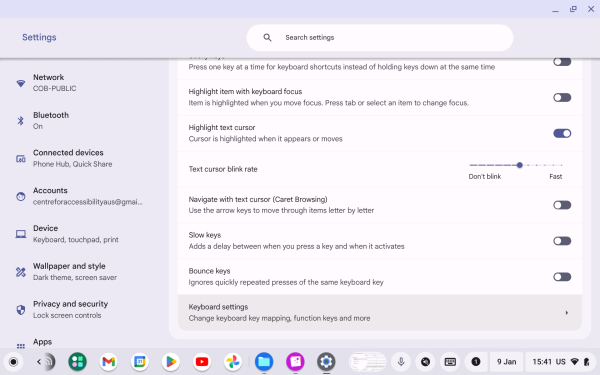Turn on Bounce keys toggle
600x375 pixels.
[x=562, y=277]
